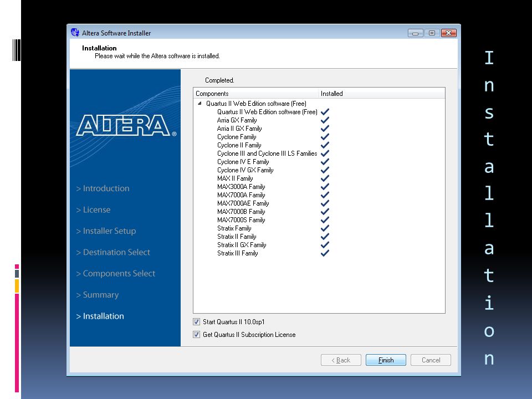Select the Introduction step in sidebar
Viewport: 532px width, 399px height.
point(103,188)
